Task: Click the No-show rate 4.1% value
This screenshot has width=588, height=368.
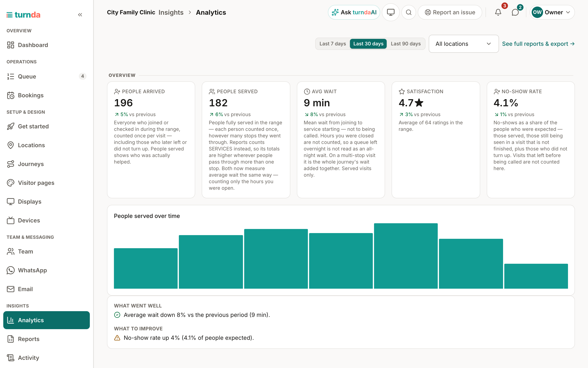Action: coord(506,103)
